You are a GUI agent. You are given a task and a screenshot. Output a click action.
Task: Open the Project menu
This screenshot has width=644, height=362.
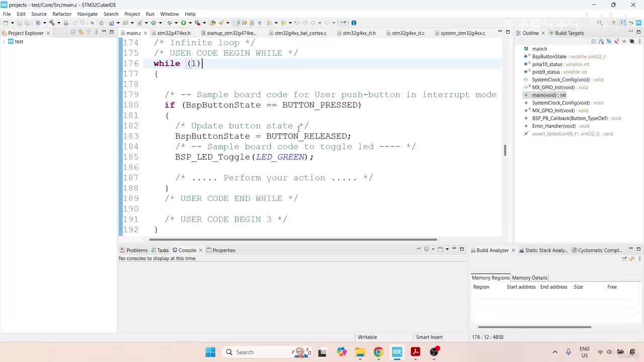point(132,14)
